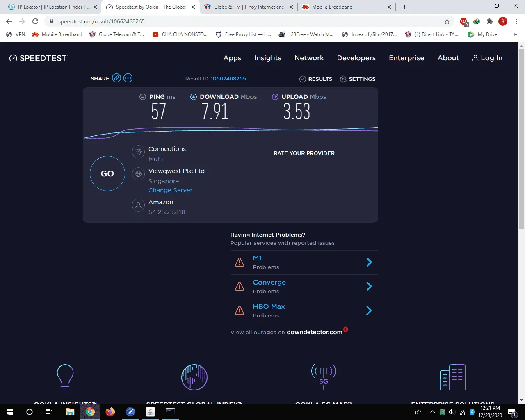Screen dimensions: 525x420
Task: Show more bookmarks overflow chevron
Action: (516, 34)
